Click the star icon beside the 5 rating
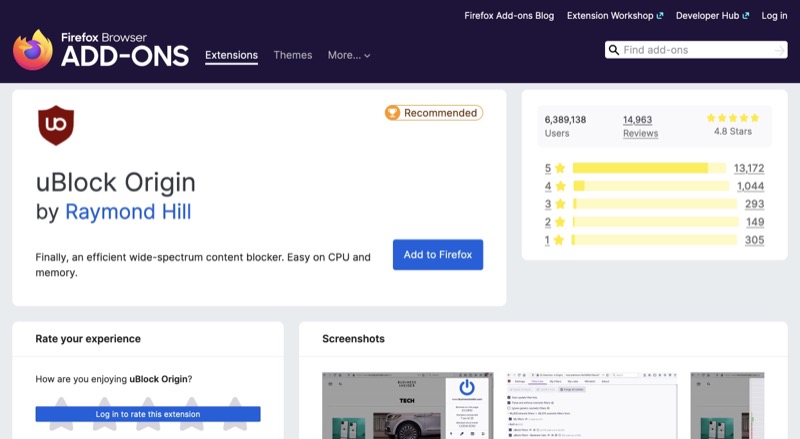The image size is (800, 439). coord(560,168)
